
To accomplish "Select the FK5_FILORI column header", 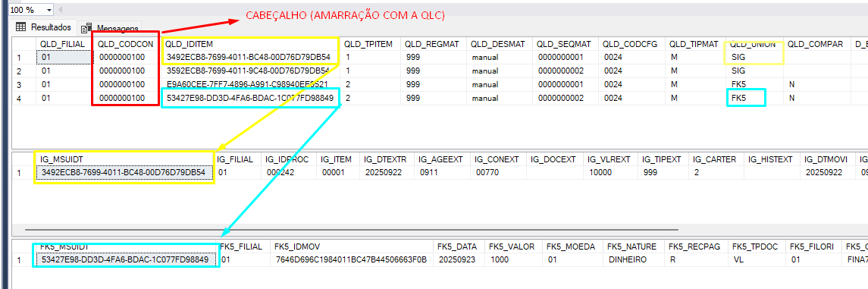I will tap(813, 247).
